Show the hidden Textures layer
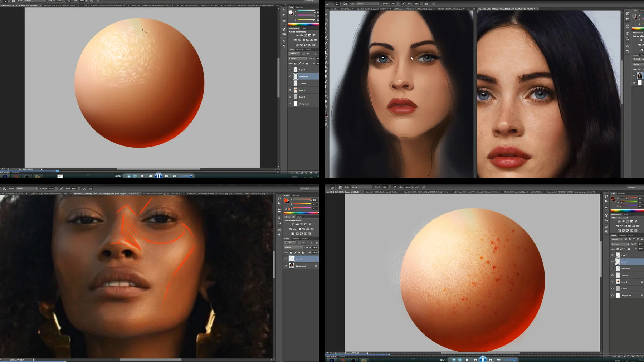 click(x=290, y=83)
